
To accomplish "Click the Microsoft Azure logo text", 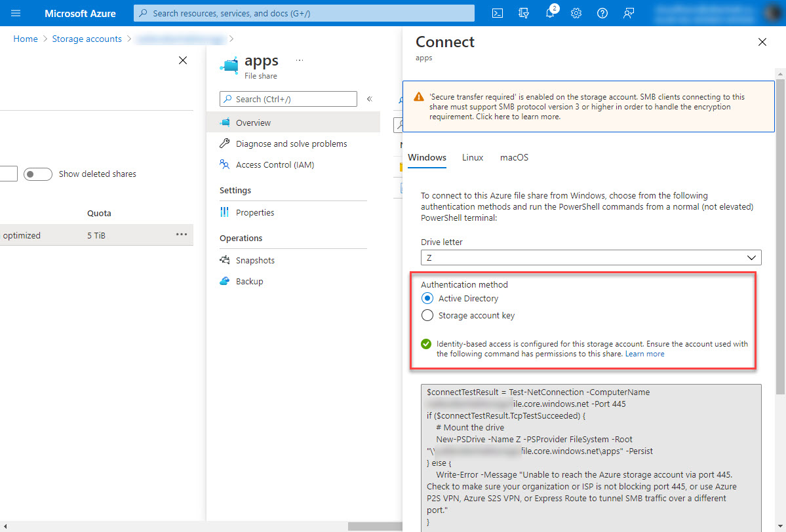I will (80, 14).
